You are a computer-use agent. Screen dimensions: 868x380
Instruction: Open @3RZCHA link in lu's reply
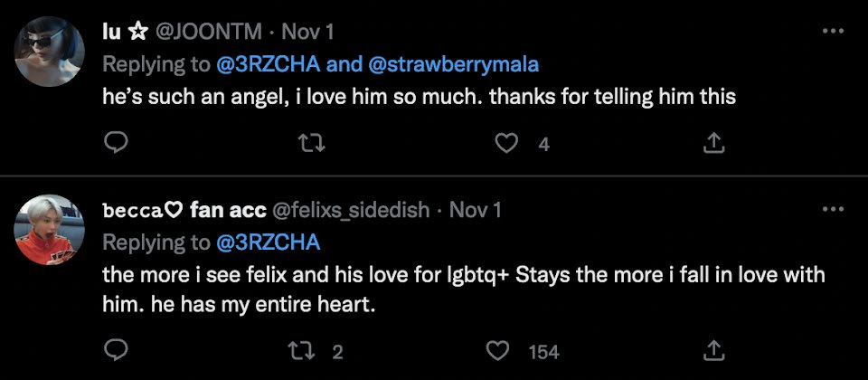point(272,63)
